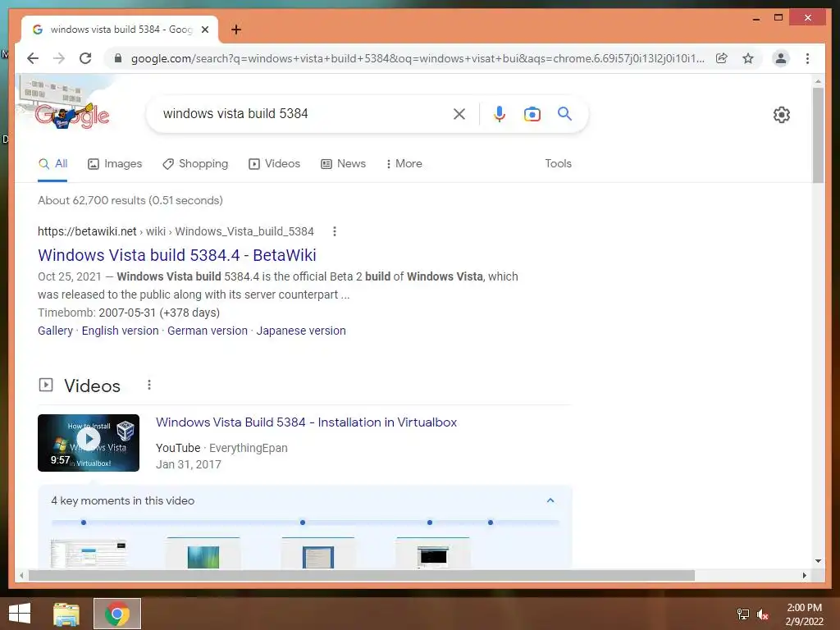Open Windows Vista build 5384.4 BetaWiki link
The image size is (840, 630).
pyautogui.click(x=177, y=255)
